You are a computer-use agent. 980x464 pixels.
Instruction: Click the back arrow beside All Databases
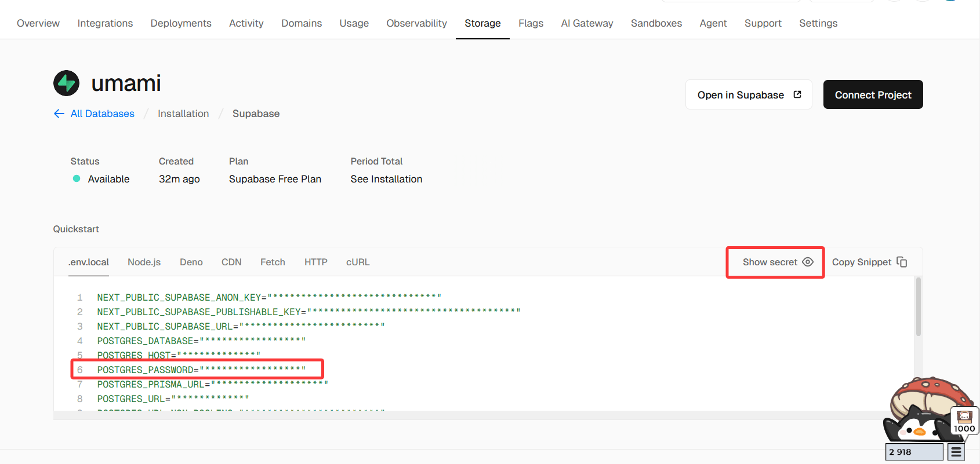pyautogui.click(x=59, y=114)
